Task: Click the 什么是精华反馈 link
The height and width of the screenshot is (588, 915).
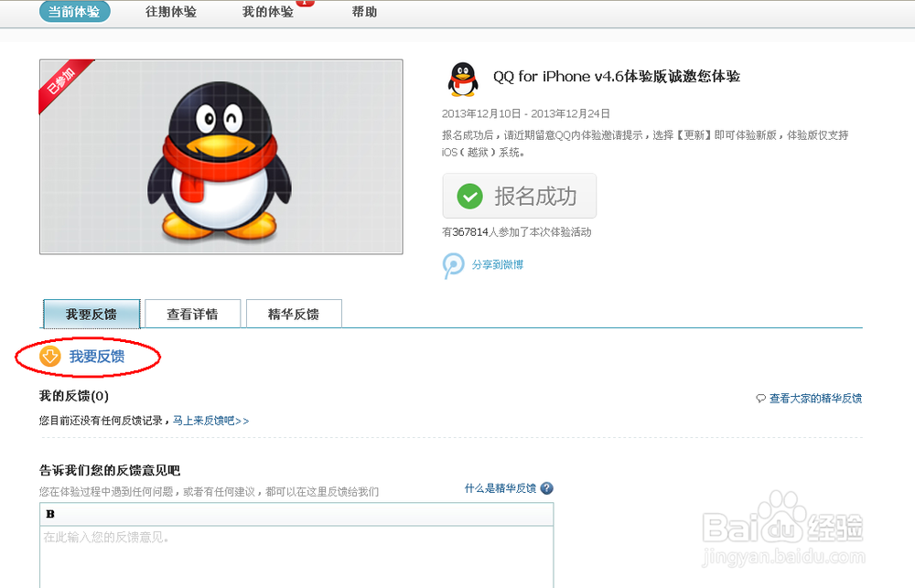Action: point(501,488)
